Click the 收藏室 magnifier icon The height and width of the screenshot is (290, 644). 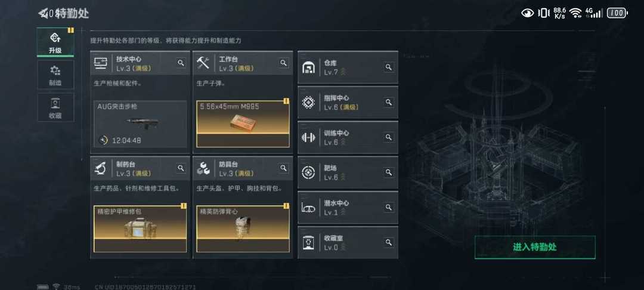[x=389, y=242]
